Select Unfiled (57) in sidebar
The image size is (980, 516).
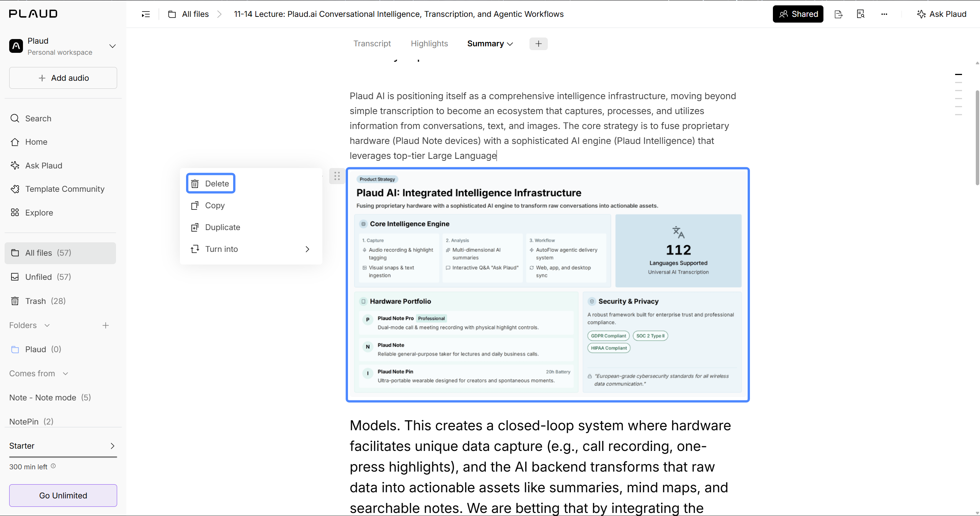pyautogui.click(x=41, y=277)
